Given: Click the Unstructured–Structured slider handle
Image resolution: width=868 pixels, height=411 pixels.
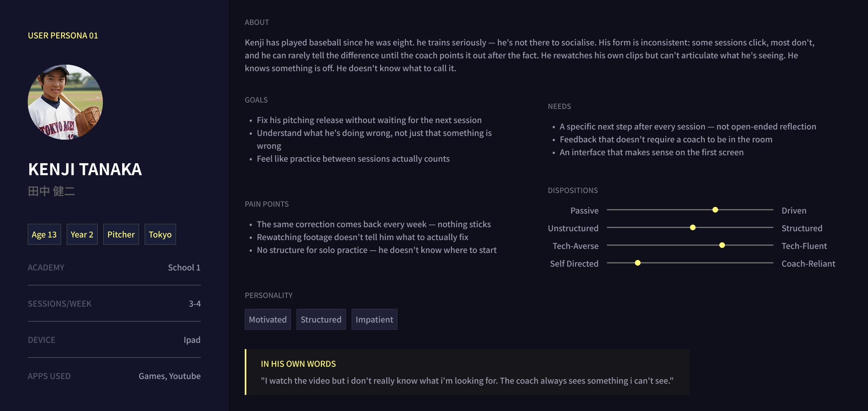Looking at the screenshot, I should [x=693, y=228].
